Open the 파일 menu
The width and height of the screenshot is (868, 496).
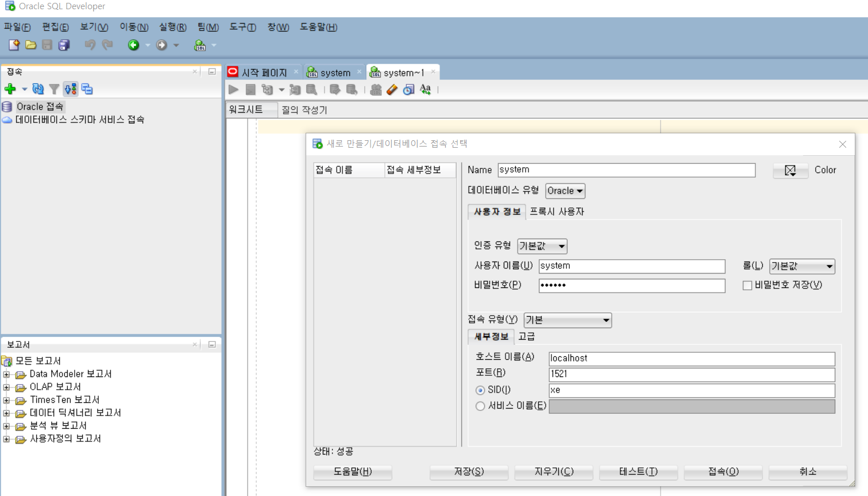point(17,27)
